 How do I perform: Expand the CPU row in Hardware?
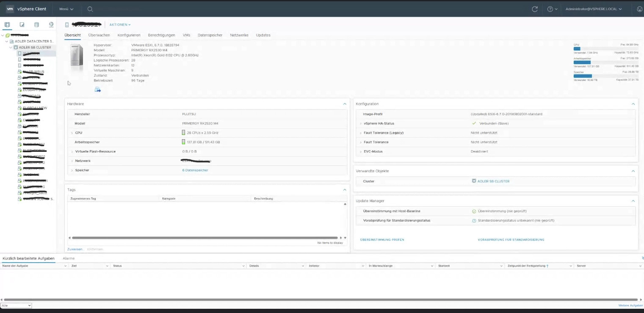(x=72, y=133)
